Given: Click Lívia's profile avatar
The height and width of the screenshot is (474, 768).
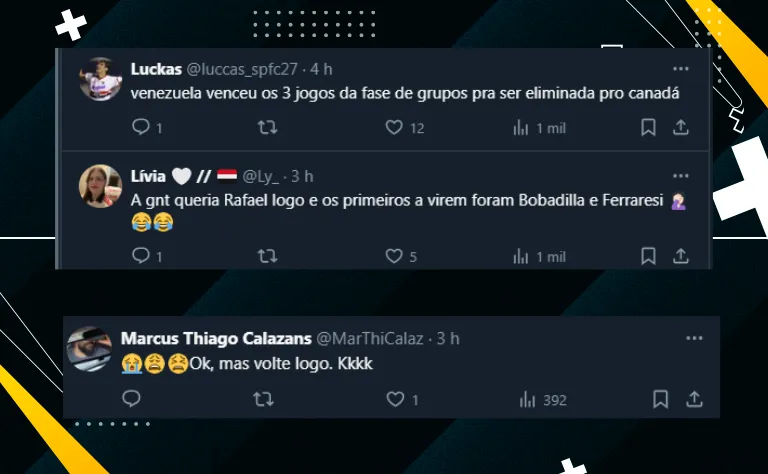Looking at the screenshot, I should coord(100,186).
